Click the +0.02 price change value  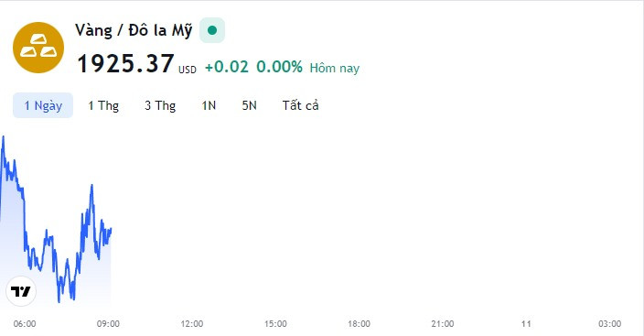pos(226,67)
